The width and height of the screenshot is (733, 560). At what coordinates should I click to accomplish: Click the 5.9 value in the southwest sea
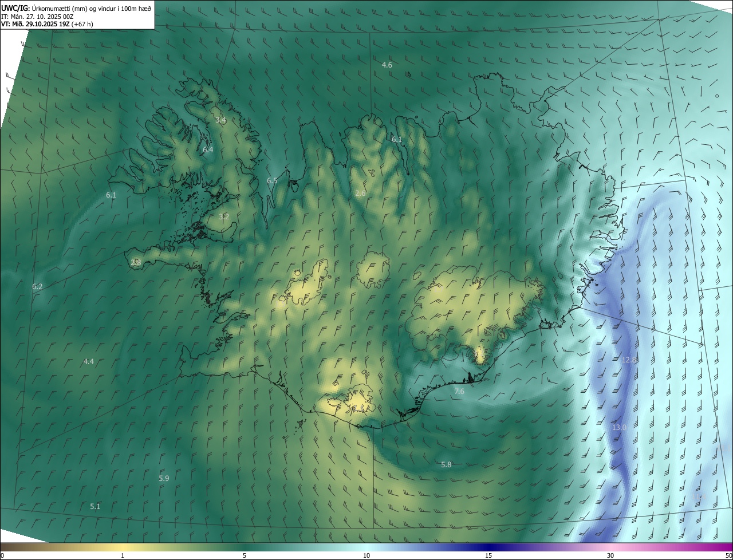164,478
